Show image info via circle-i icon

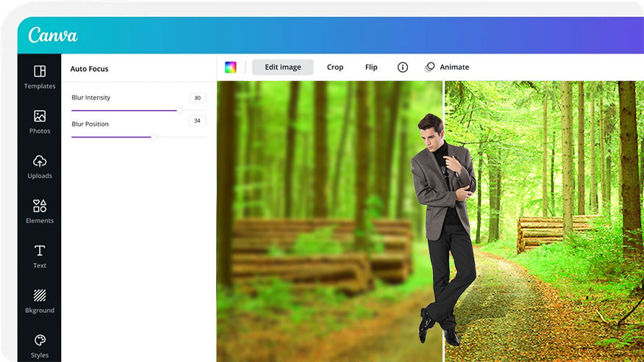(403, 67)
